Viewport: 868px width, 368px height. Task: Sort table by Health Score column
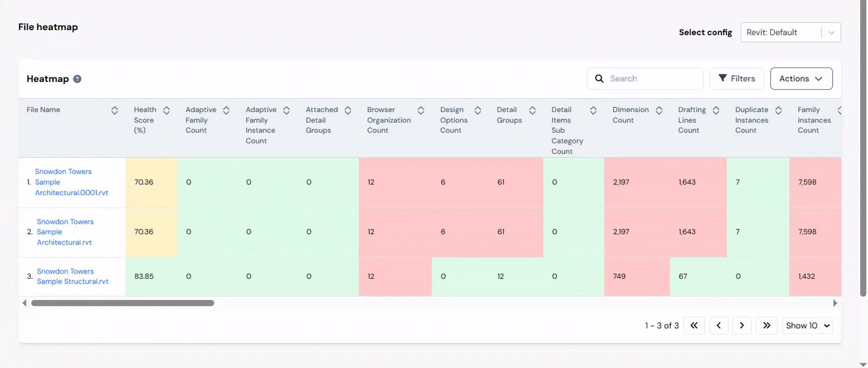(x=166, y=110)
